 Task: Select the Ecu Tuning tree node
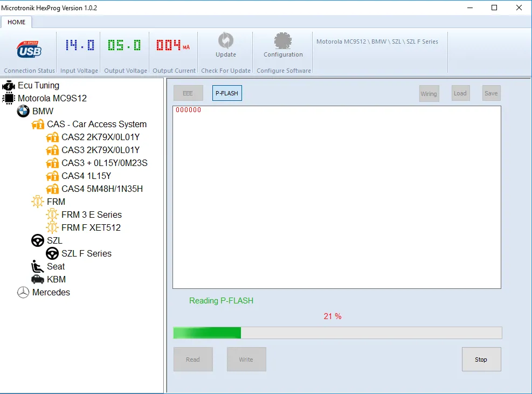coord(39,86)
